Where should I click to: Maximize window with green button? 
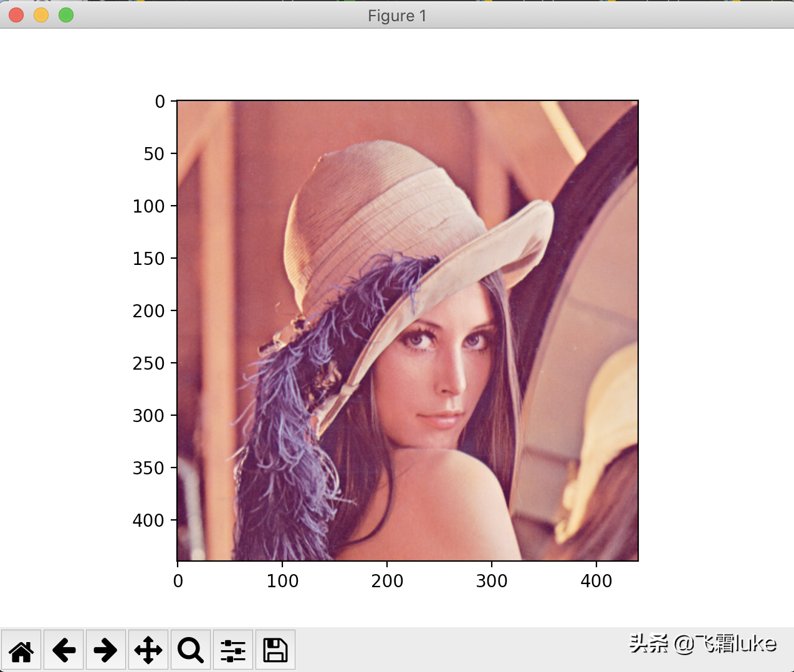tap(66, 15)
